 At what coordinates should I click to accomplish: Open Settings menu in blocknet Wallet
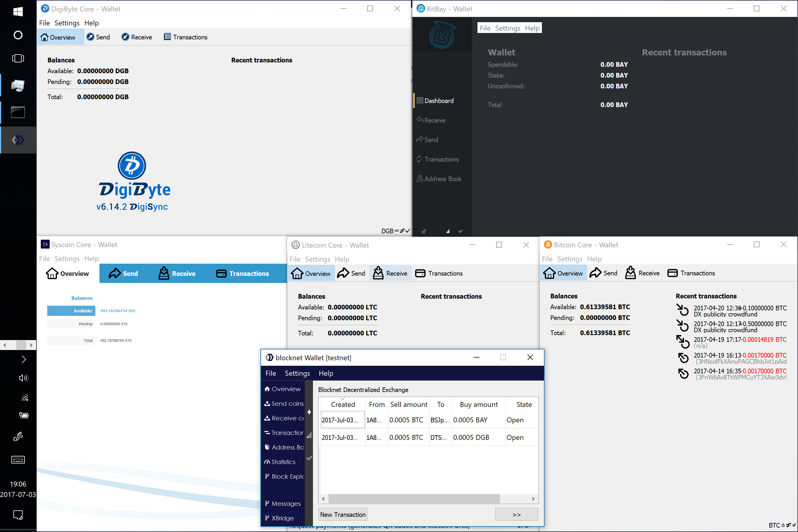297,373
